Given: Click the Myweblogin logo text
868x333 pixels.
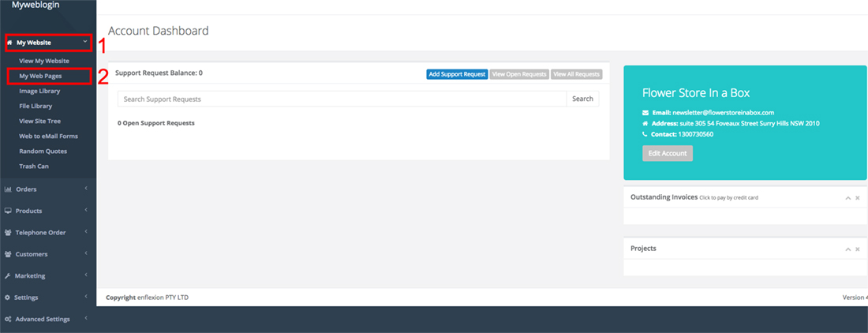Looking at the screenshot, I should point(36,5).
